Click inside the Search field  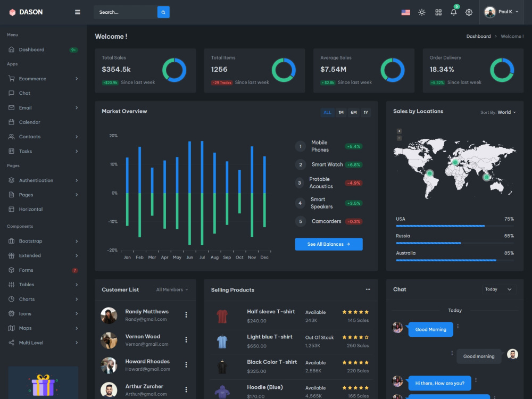pos(126,12)
